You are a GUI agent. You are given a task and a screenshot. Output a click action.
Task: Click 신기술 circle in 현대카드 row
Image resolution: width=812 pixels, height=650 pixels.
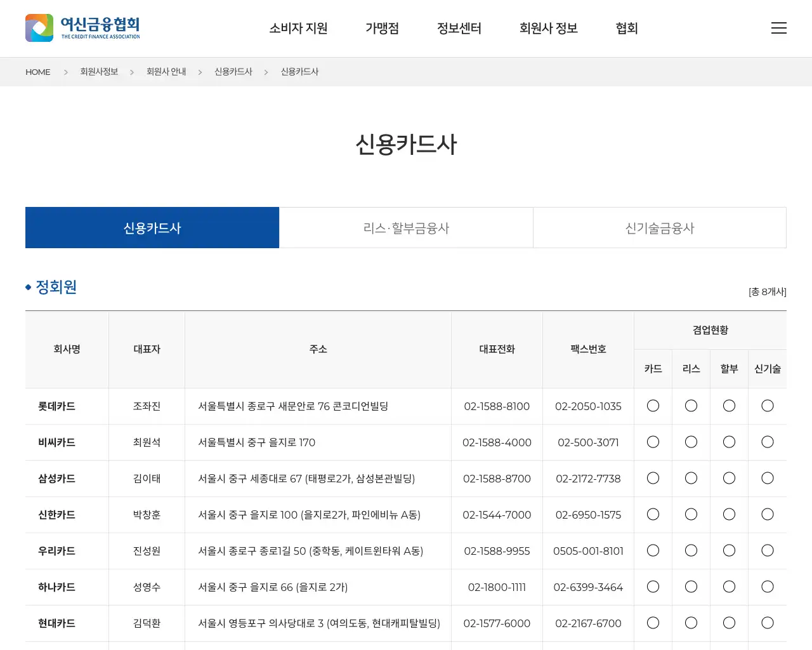768,623
